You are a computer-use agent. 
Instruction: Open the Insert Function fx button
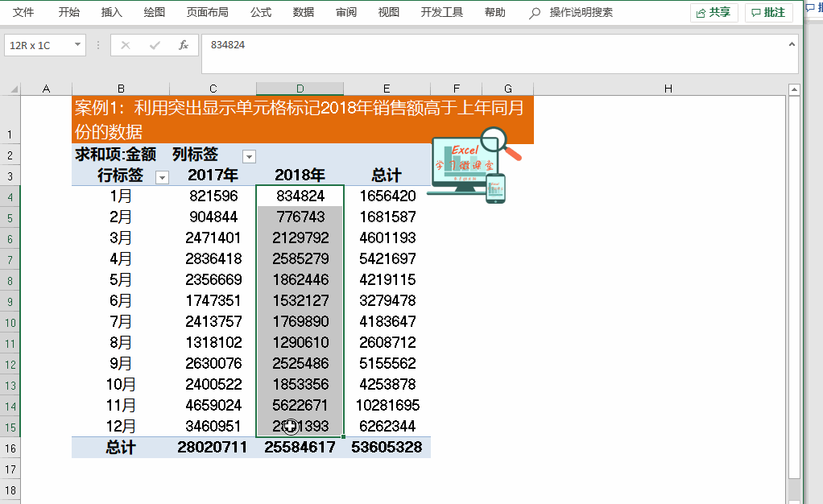pos(183,45)
